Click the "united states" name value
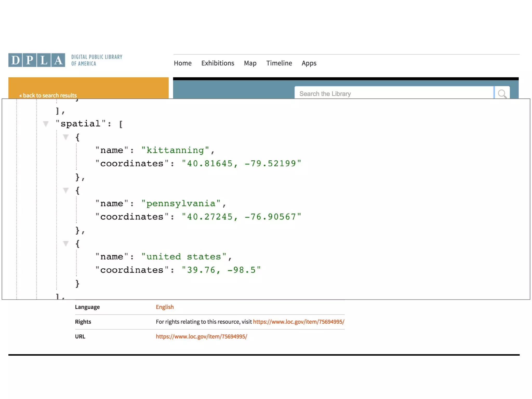This screenshot has height=399, width=532. pos(184,257)
